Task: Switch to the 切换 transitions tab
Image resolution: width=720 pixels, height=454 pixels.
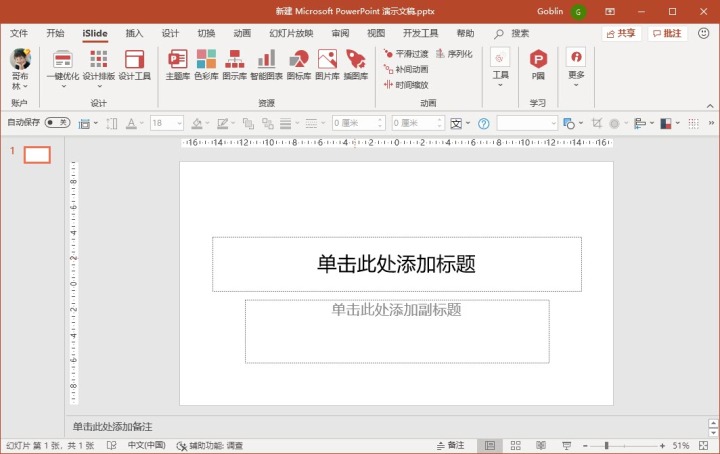Action: click(x=206, y=33)
